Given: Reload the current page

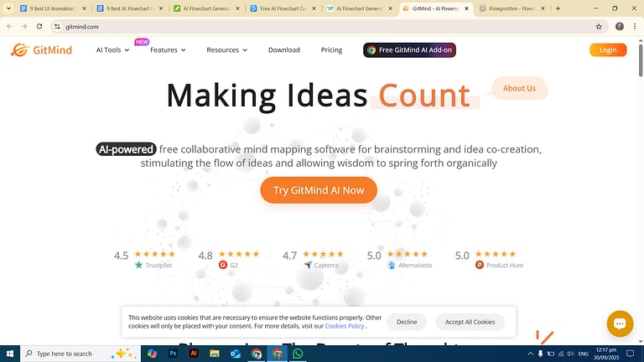Looking at the screenshot, I should pyautogui.click(x=39, y=27).
